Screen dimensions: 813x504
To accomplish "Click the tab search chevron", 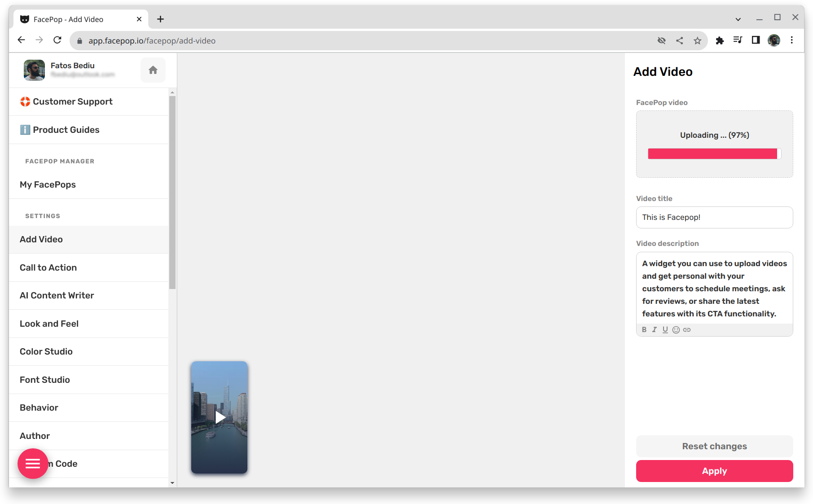I will [x=738, y=19].
